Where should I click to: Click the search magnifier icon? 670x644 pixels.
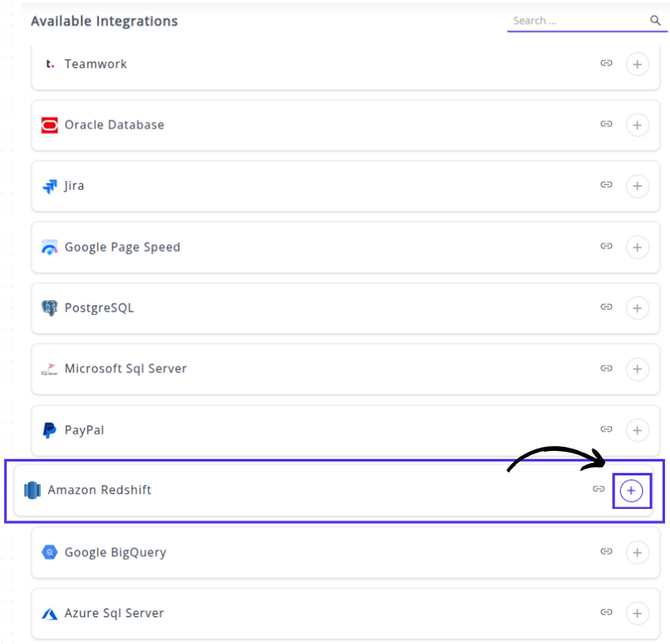coord(655,20)
